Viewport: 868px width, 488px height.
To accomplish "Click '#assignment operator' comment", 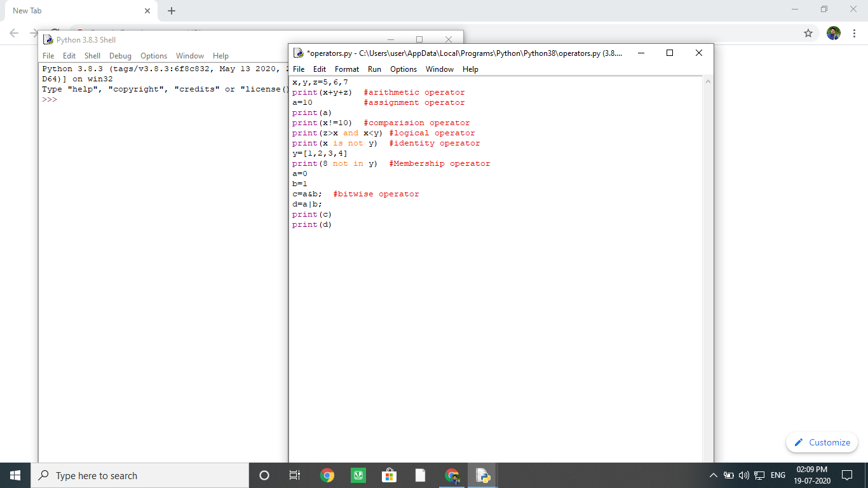I will point(414,102).
